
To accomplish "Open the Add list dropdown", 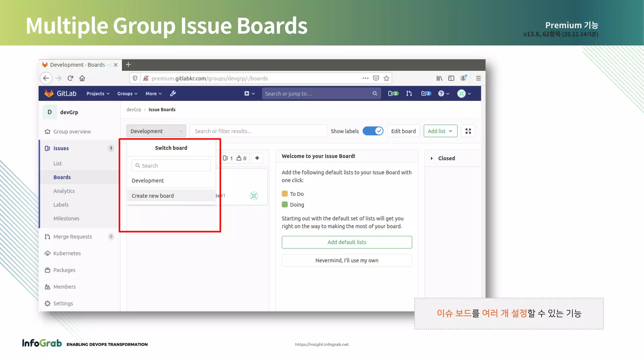I will pos(440,131).
